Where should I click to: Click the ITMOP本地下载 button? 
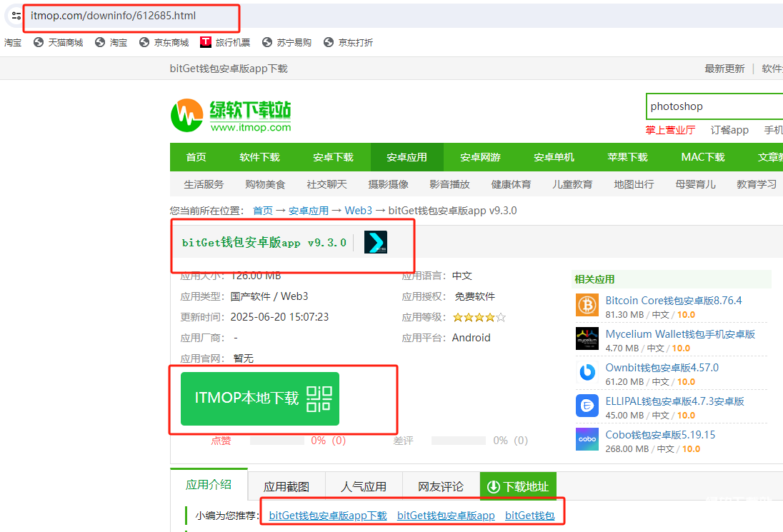point(260,398)
